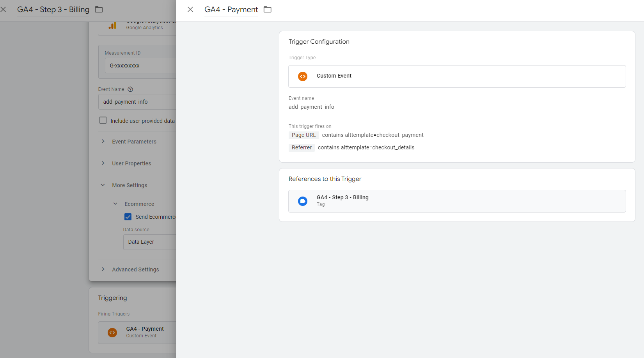Click the orange Custom Event icon under Firing Triggers

point(112,333)
